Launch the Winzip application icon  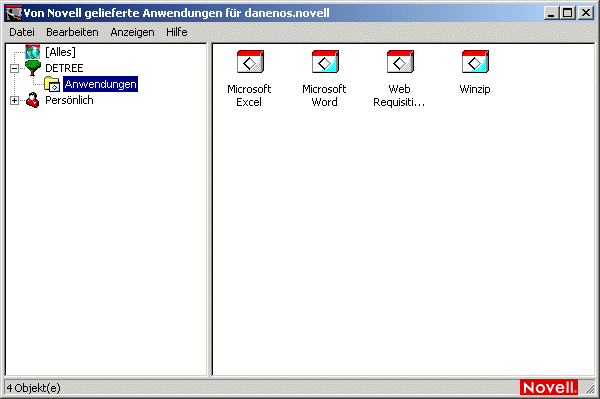tap(475, 62)
